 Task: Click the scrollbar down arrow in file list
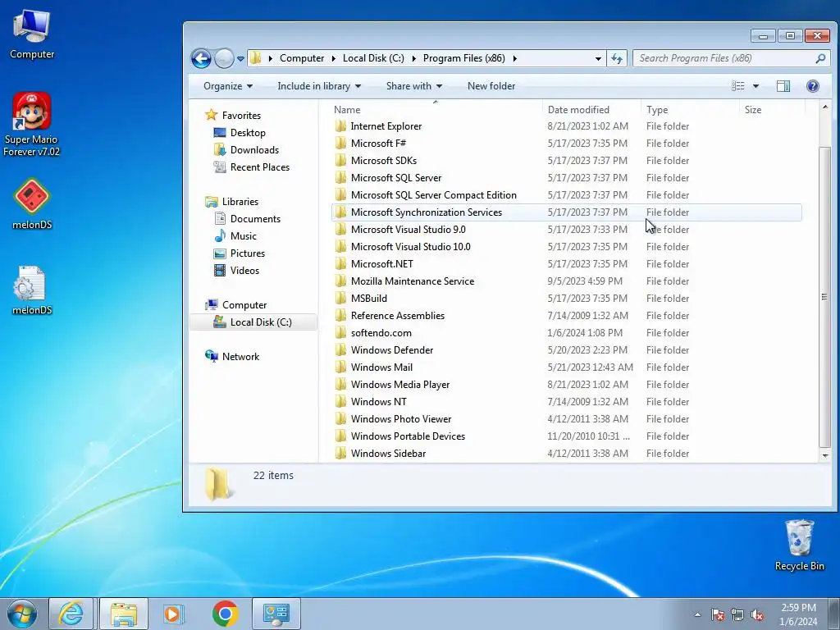824,456
